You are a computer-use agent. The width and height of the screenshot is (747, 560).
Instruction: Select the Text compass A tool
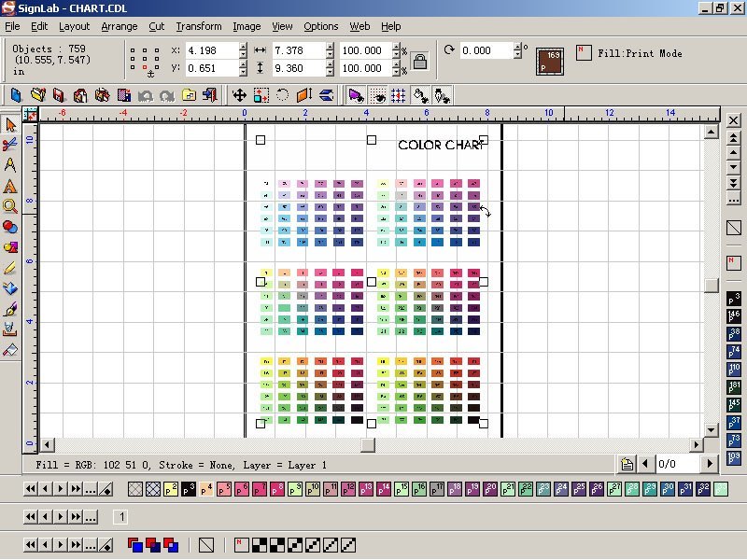click(x=10, y=165)
